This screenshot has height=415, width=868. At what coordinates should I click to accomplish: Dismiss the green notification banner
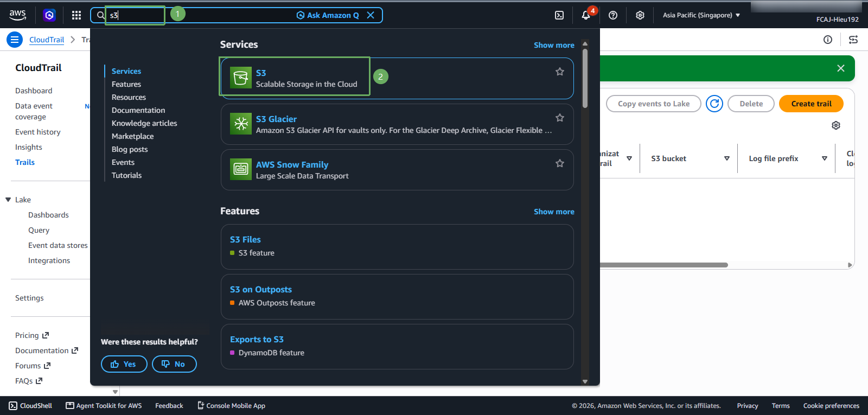coord(841,68)
